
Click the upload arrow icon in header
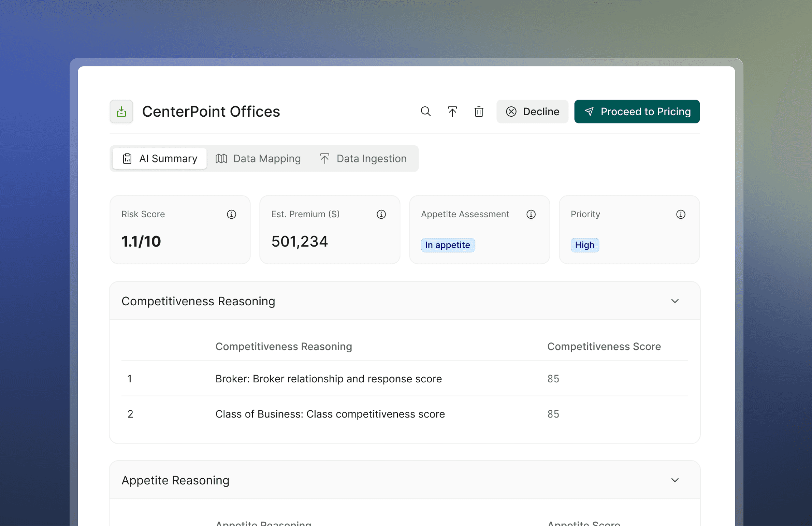pyautogui.click(x=452, y=112)
